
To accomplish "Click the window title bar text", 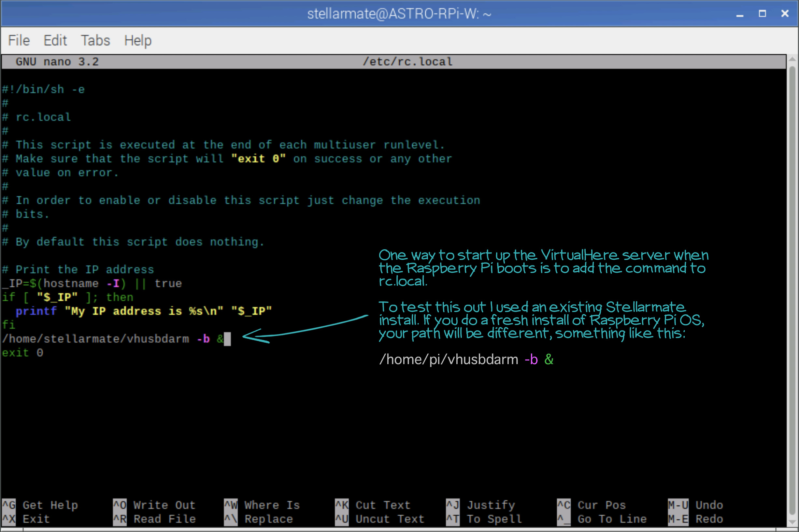I will 399,14.
